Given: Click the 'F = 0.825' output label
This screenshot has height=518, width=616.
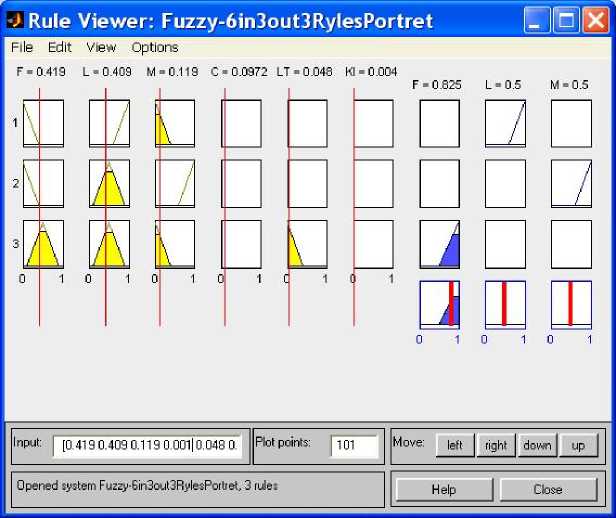Looking at the screenshot, I should pos(437,85).
